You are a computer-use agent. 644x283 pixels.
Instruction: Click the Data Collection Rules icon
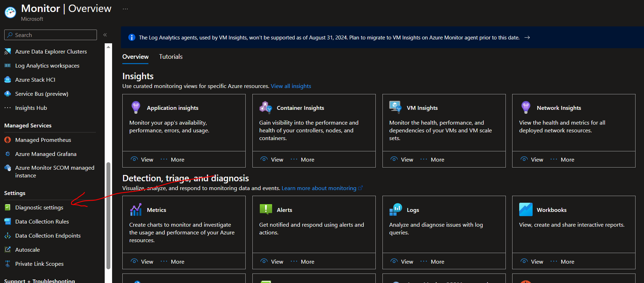7,221
